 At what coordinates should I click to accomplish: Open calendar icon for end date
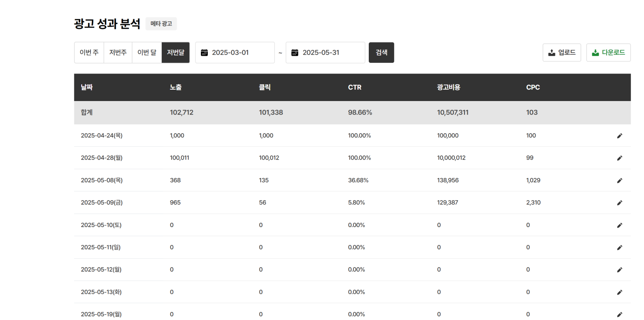295,53
